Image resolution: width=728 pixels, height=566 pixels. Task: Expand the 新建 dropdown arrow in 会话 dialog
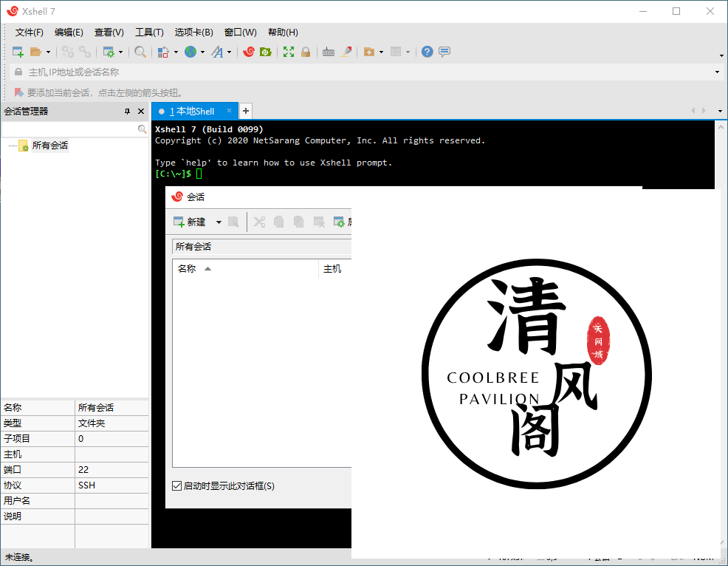pyautogui.click(x=219, y=222)
